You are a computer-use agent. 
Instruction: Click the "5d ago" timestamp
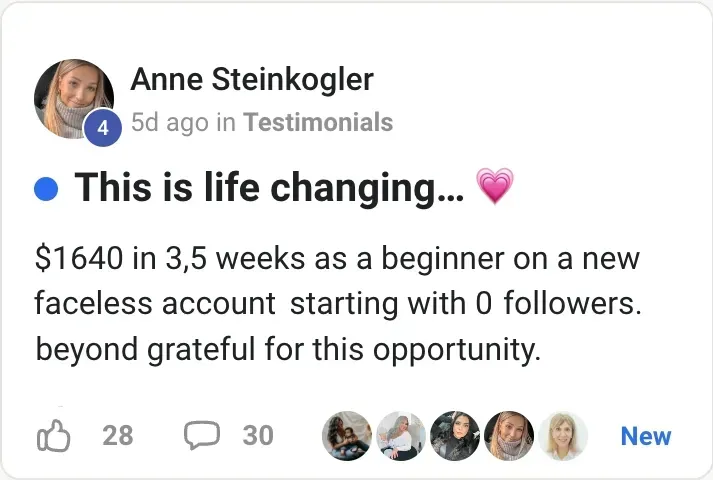tap(170, 123)
